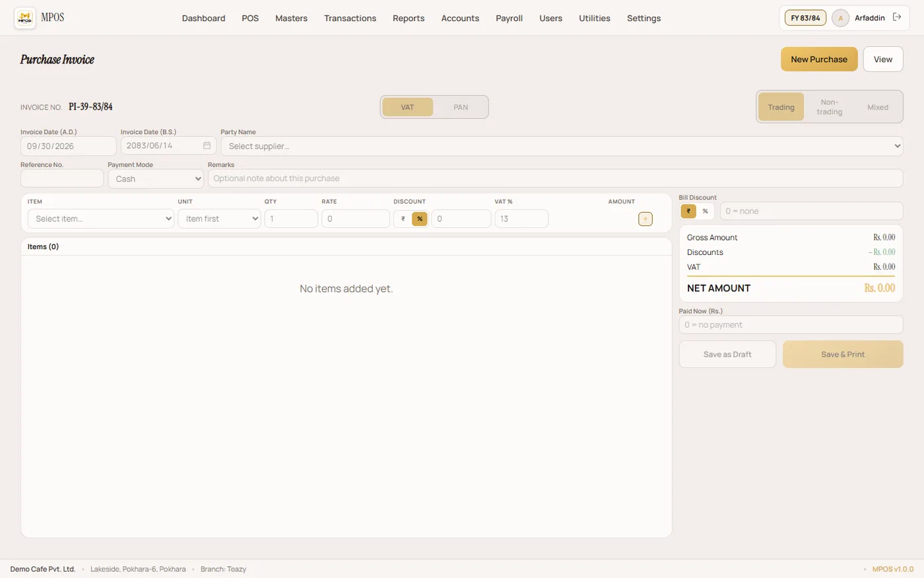924x578 pixels.
Task: Select percent discount type in item row
Action: click(x=420, y=219)
